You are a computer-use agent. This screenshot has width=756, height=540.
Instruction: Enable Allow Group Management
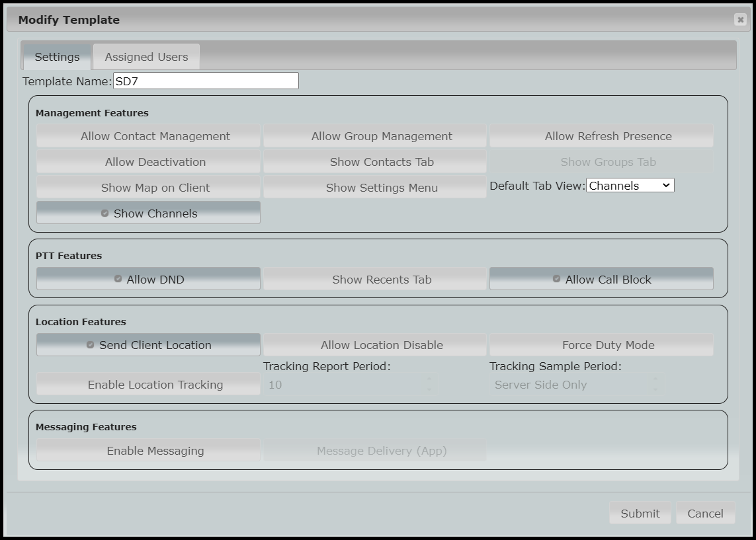[375, 135]
